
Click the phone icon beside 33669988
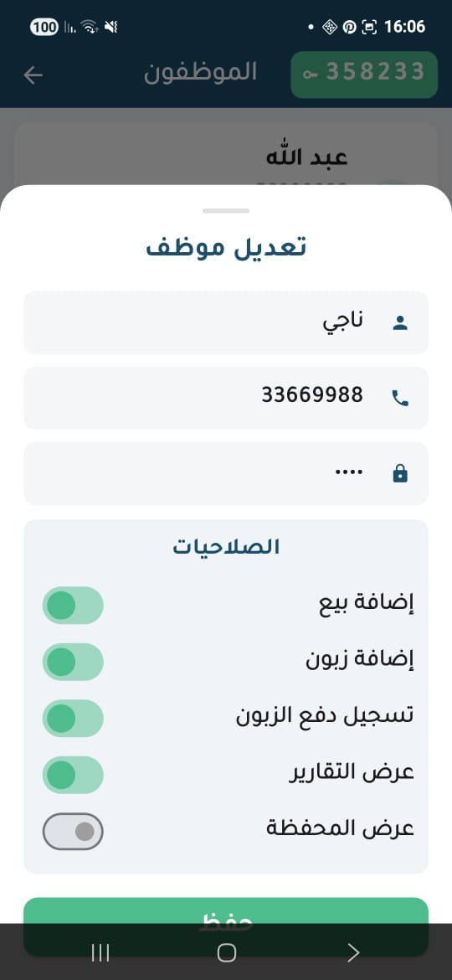[399, 398]
